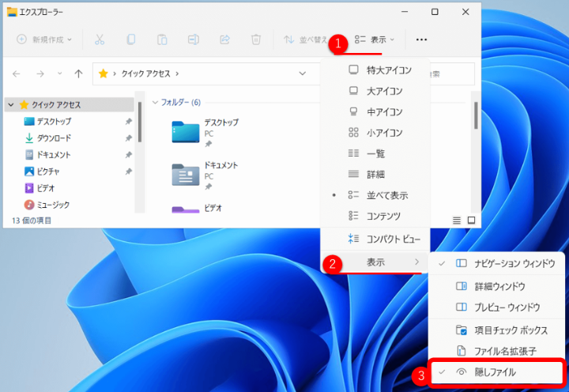Viewport: 569px width, 392px height.
Task: Enable プレビュー ウィンドウ in submenu
Action: 496,307
